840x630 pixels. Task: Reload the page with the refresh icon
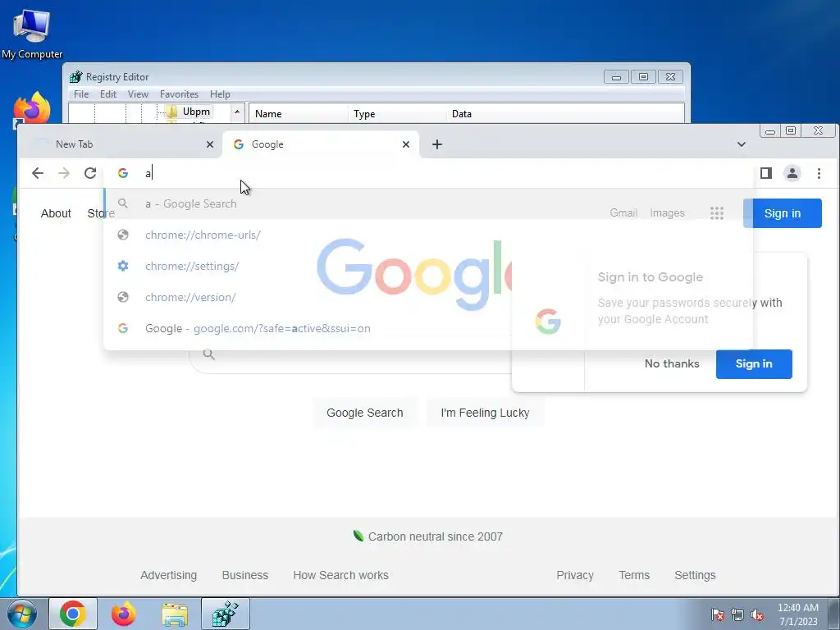[x=90, y=173]
